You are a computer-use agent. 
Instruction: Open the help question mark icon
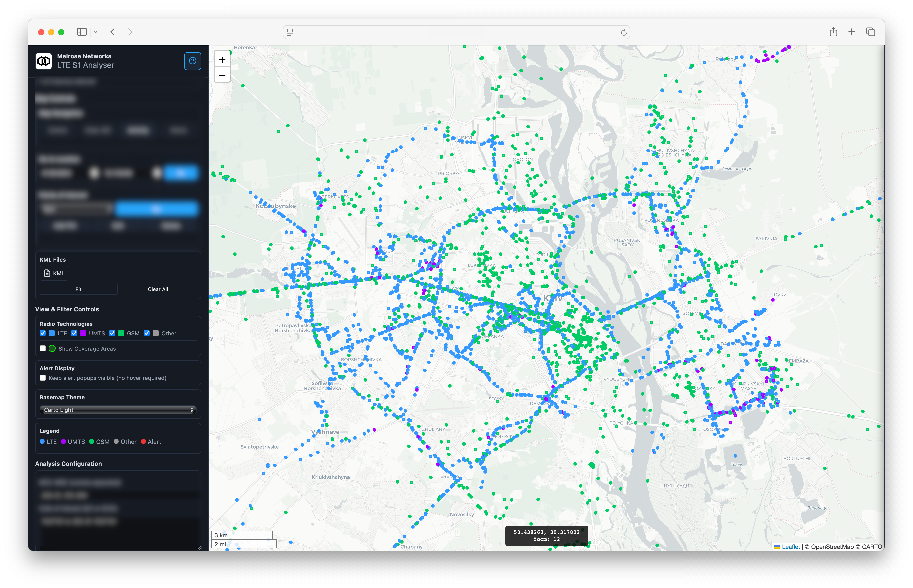(192, 61)
